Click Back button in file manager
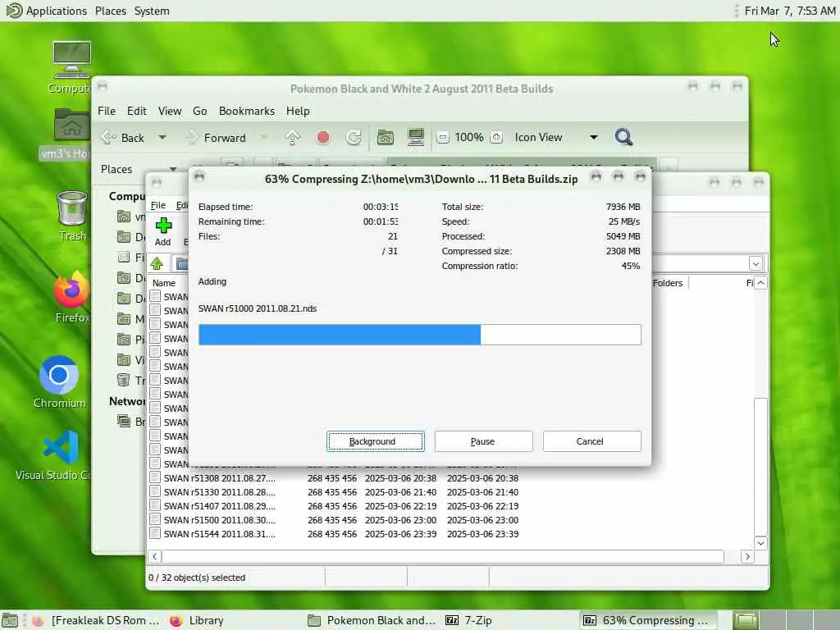This screenshot has height=630, width=840. 123,138
